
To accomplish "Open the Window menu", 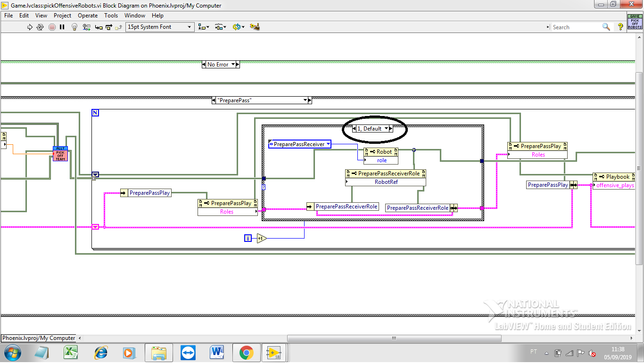I will click(x=135, y=16).
